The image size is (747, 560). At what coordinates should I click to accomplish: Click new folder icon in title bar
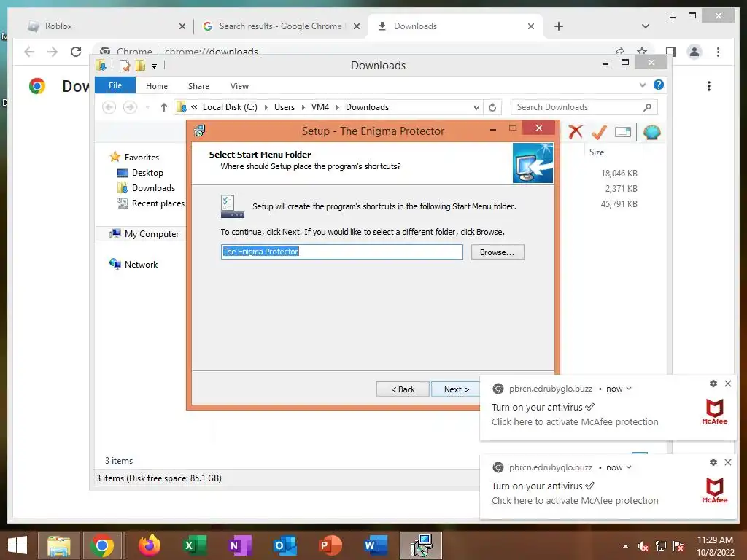point(140,65)
